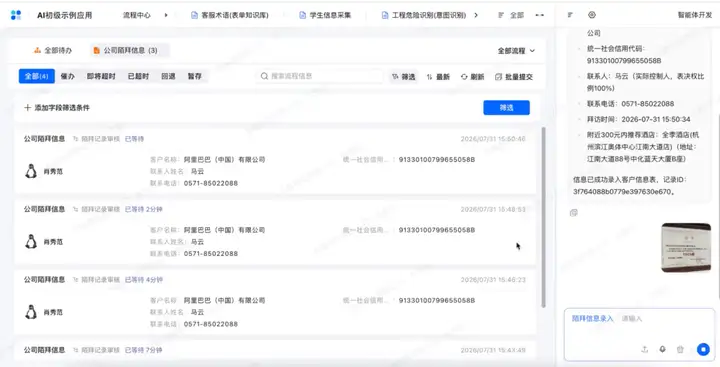This screenshot has height=367, width=720.
Task: Open the settings icon in chat panel header
Action: pyautogui.click(x=592, y=15)
